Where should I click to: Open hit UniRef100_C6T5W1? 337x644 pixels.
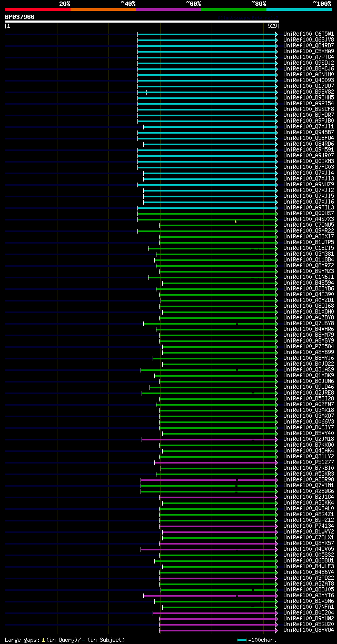[309, 34]
